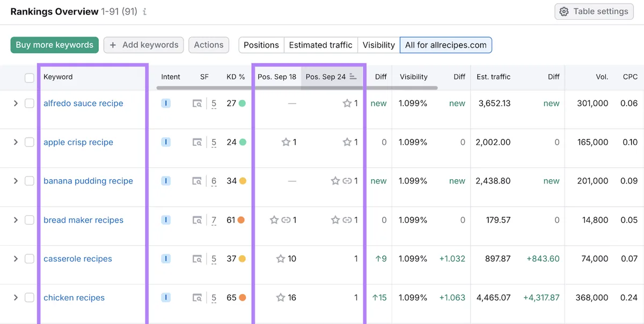This screenshot has height=324, width=644.
Task: Click Sep 24 star icon for apple crisp recipe
Action: click(347, 142)
